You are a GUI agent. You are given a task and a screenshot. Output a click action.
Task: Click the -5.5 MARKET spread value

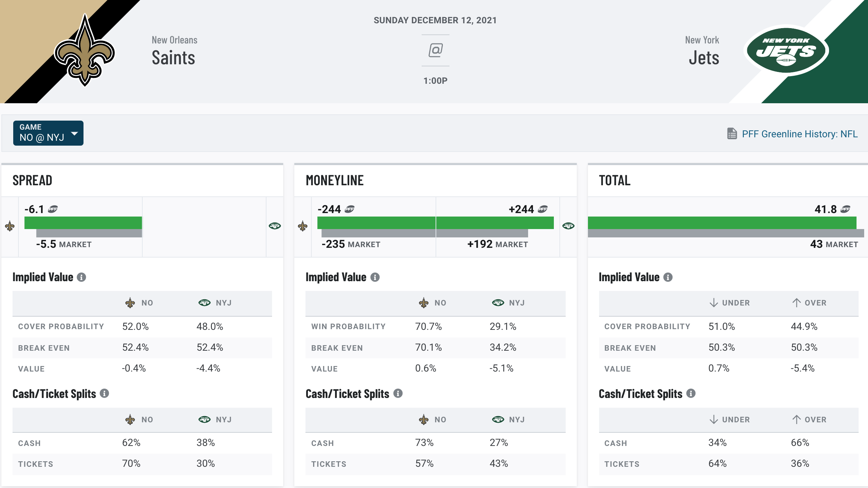pos(64,244)
